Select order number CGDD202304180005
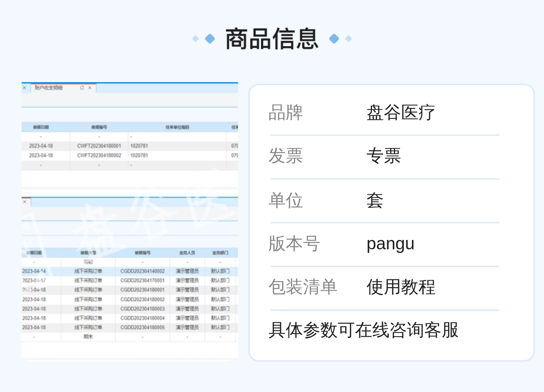This screenshot has width=544, height=392. click(142, 328)
